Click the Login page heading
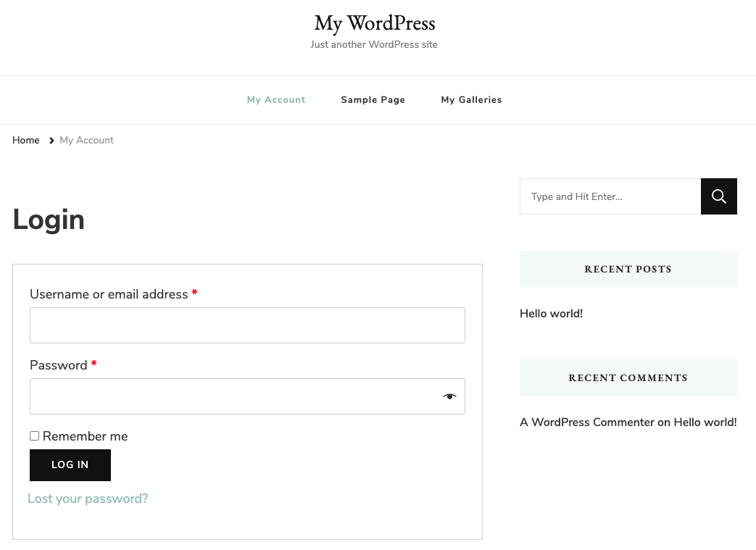This screenshot has height=550, width=756. (x=49, y=220)
